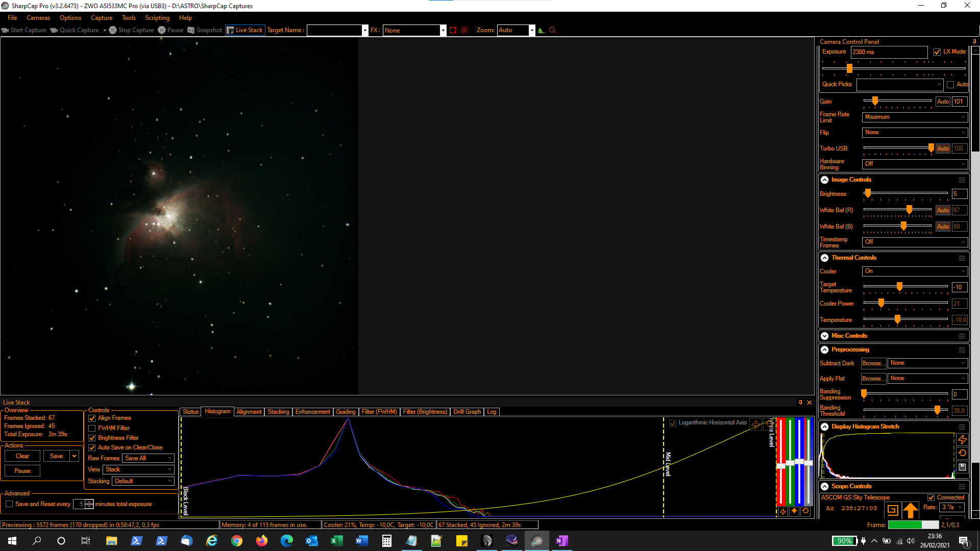
Task: Close the Live Stack panel
Action: click(809, 403)
